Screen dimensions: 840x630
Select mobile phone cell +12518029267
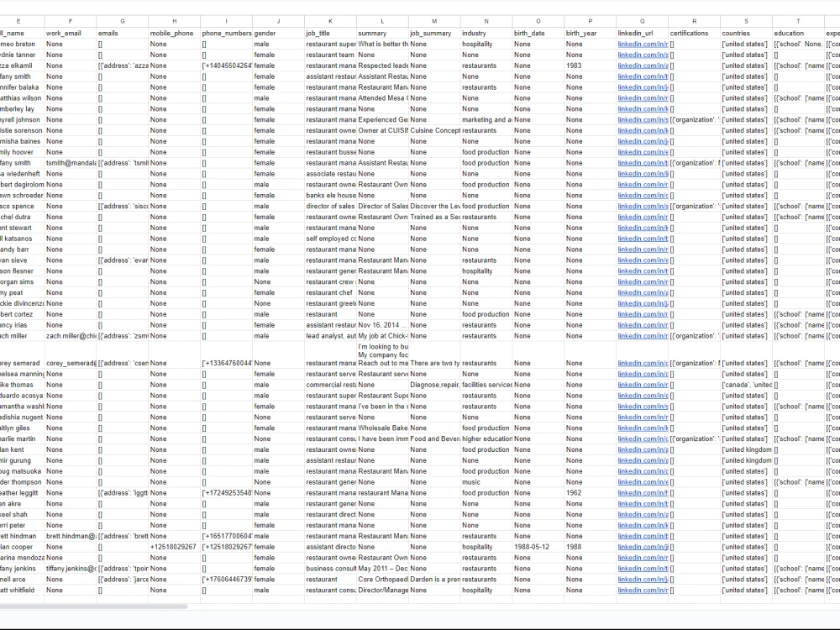click(x=174, y=547)
